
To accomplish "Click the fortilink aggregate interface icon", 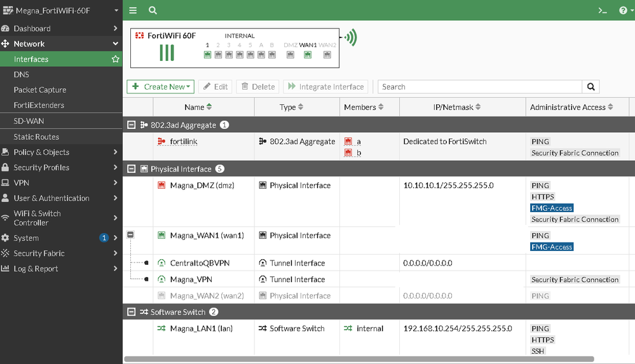I will [161, 141].
